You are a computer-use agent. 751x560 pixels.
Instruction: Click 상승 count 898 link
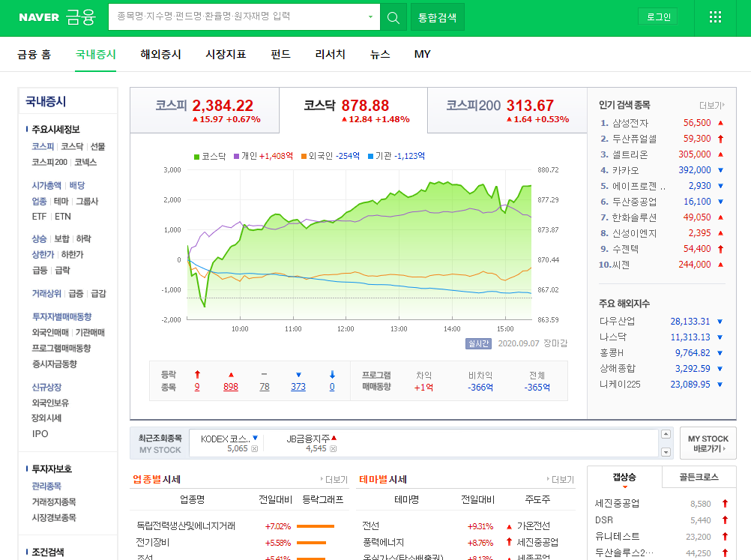coord(230,387)
